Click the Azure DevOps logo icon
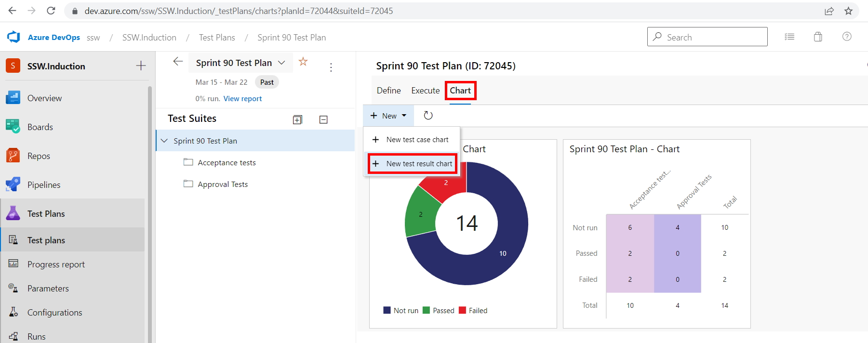The height and width of the screenshot is (343, 868). pyautogui.click(x=13, y=37)
